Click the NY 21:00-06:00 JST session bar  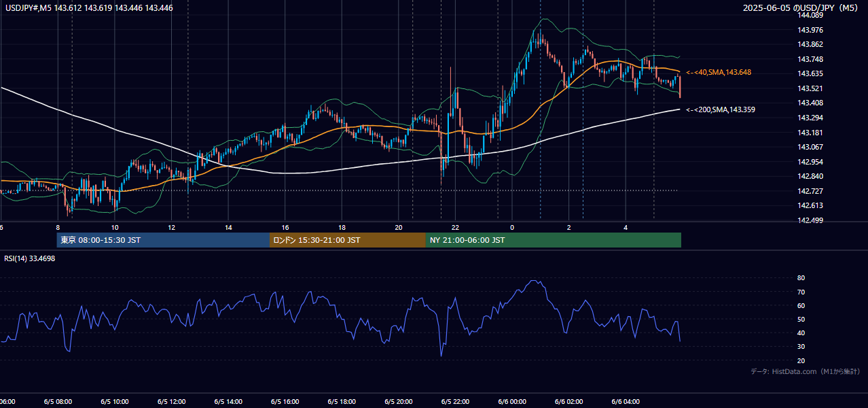(554, 240)
